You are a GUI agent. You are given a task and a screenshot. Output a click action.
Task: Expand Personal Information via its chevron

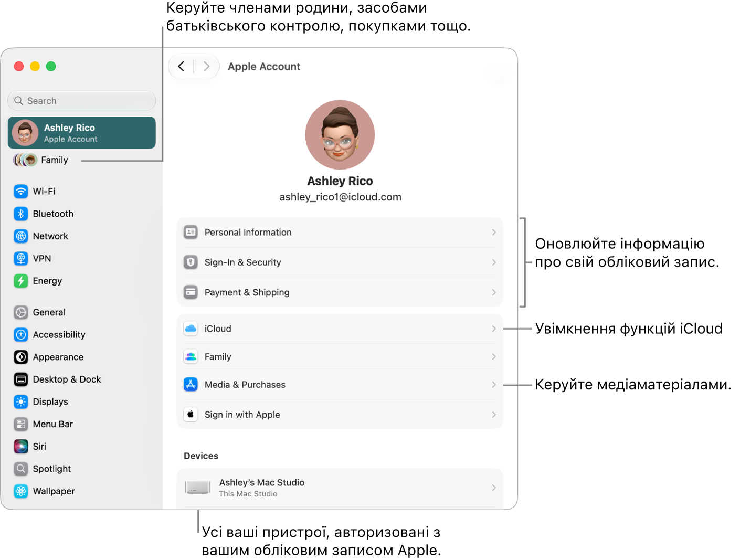494,232
